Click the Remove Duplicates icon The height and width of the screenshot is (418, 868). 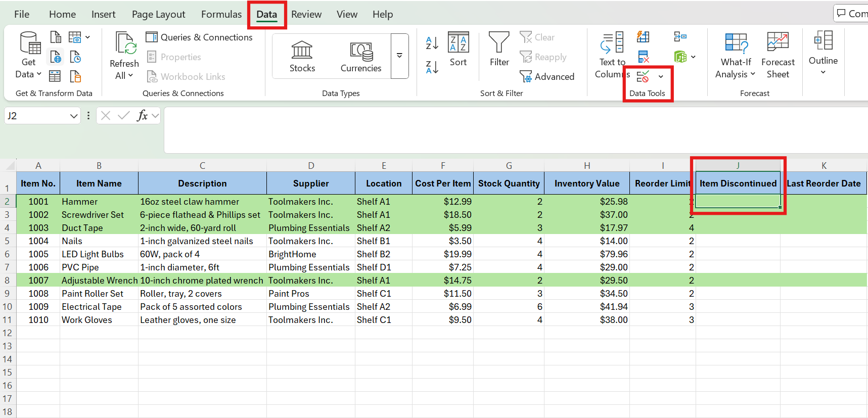pos(643,57)
